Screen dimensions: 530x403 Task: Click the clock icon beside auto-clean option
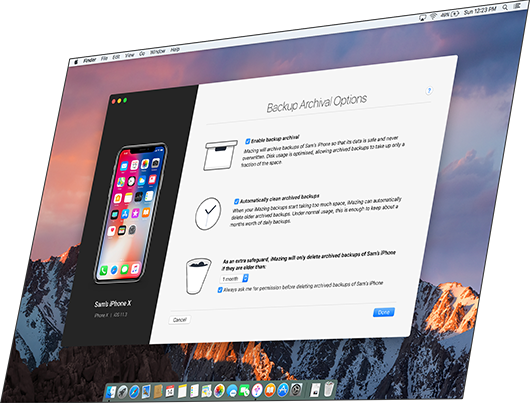(208, 214)
